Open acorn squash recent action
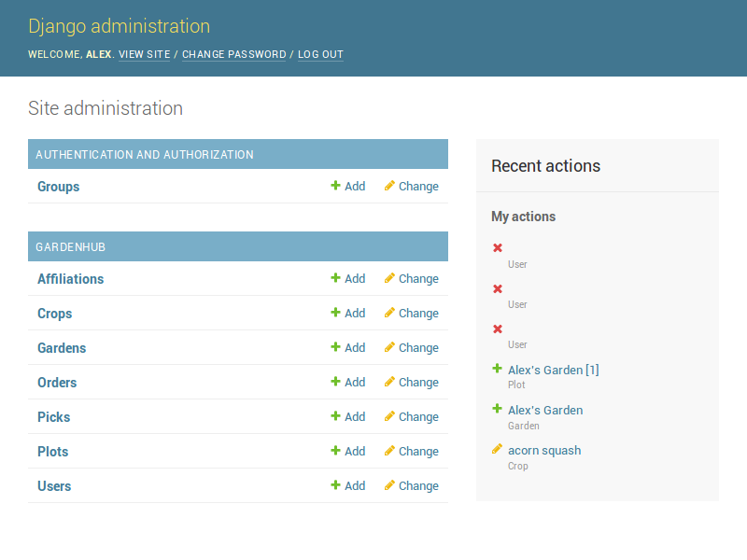 [x=544, y=451]
